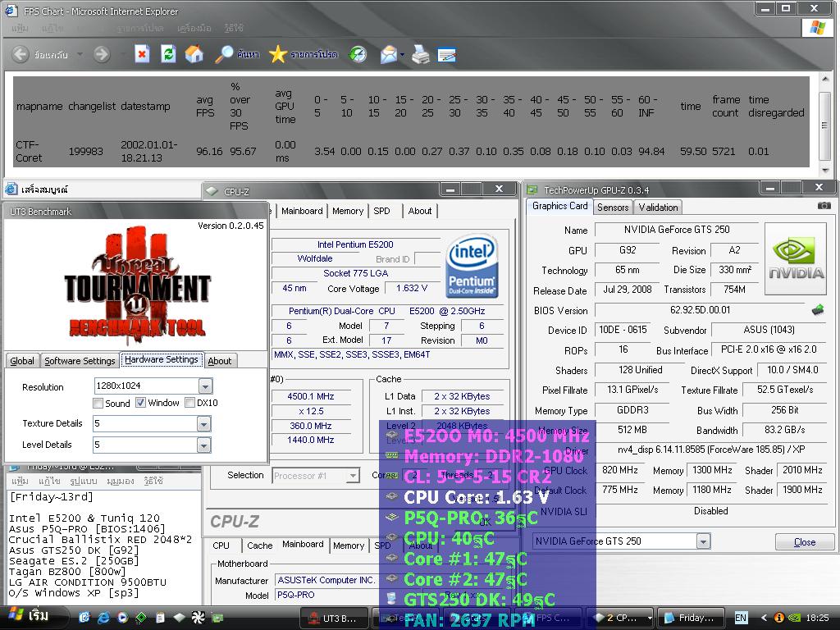Open the GeForce GTS 250 dropdown in GPU-Z
This screenshot has height=630, width=840.
click(703, 541)
